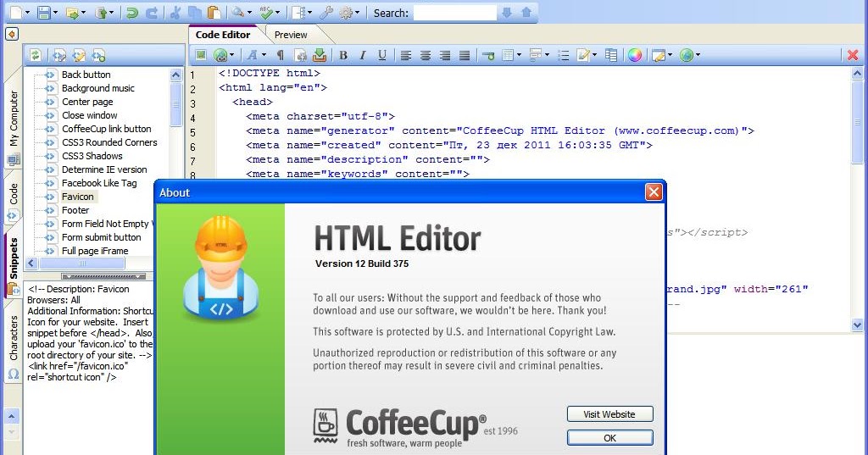
Task: Apply underline formatting
Action: tap(382, 55)
